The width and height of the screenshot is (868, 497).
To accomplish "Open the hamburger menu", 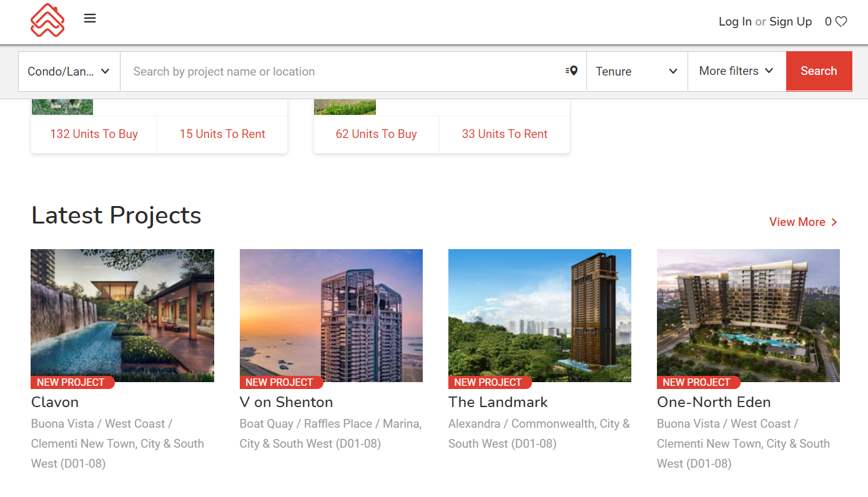I will [x=90, y=19].
